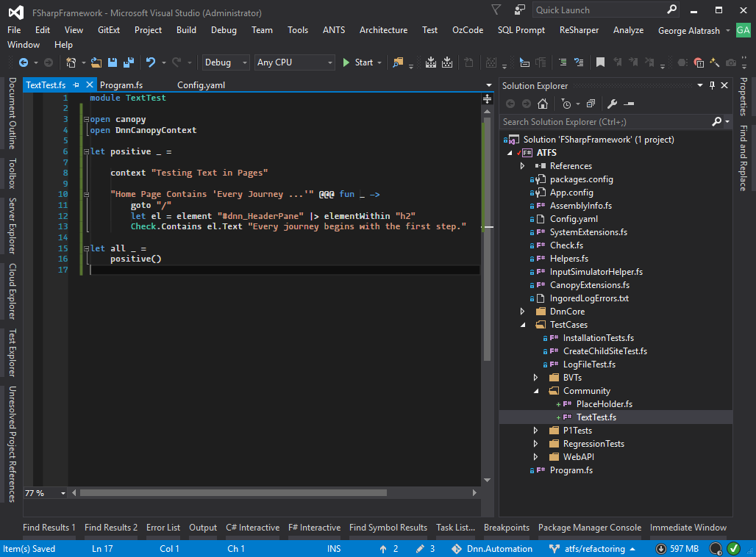The height and width of the screenshot is (557, 756).
Task: Click the vertical scrollbar thumb in editor
Action: click(488, 239)
